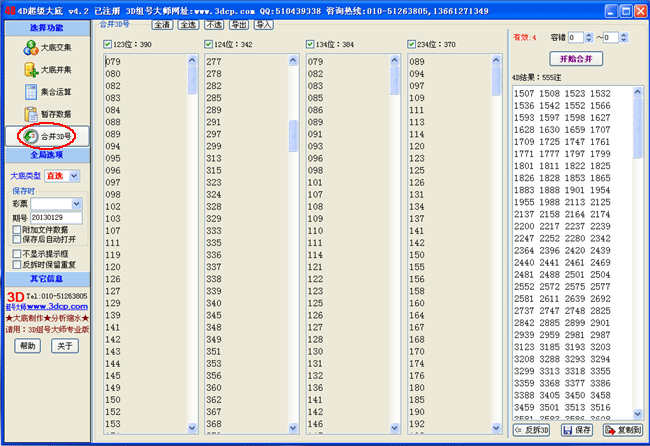
Task: Open the 大底并集 function
Action: coord(46,71)
